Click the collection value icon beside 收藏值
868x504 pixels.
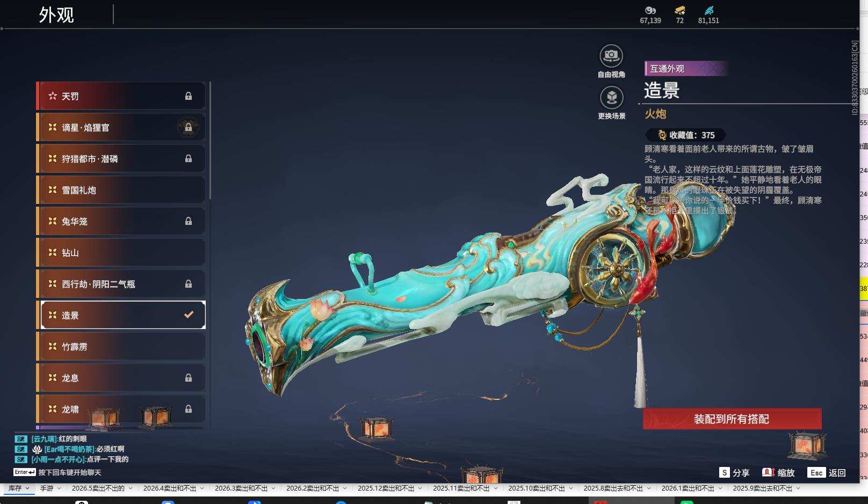point(662,135)
